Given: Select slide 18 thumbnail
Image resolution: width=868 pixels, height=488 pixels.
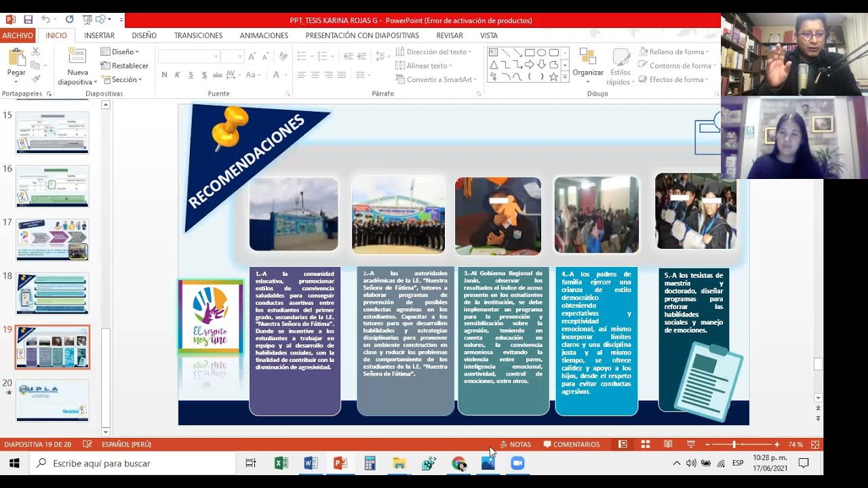Looking at the screenshot, I should pyautogui.click(x=52, y=293).
